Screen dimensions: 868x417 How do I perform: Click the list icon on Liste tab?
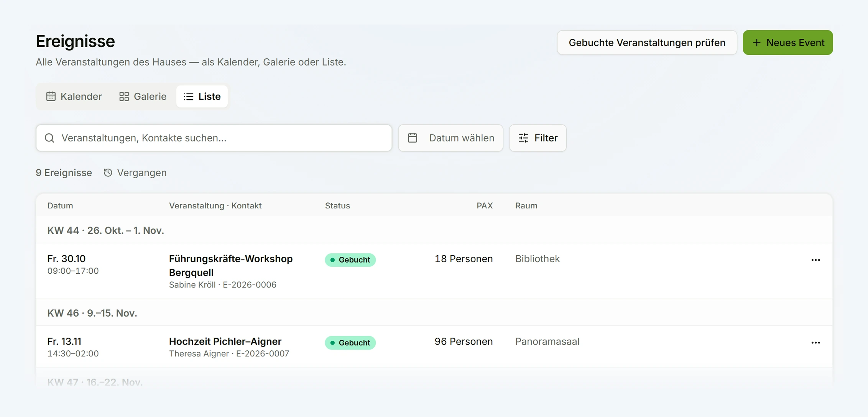pos(188,96)
